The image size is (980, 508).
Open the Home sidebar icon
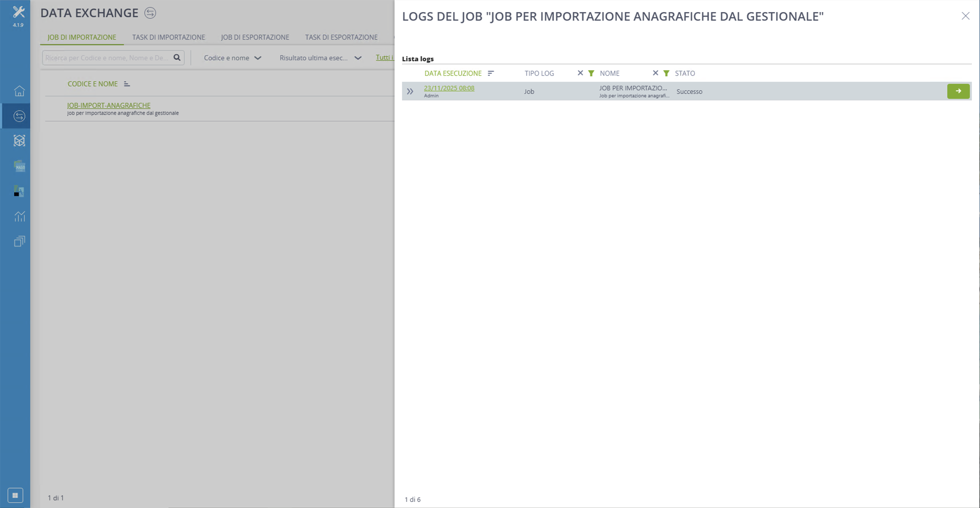pos(19,91)
